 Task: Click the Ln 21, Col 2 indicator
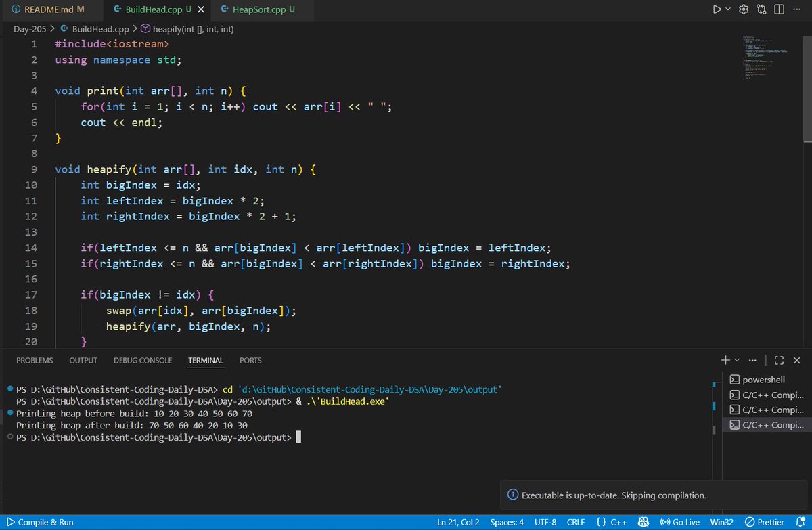tap(458, 523)
